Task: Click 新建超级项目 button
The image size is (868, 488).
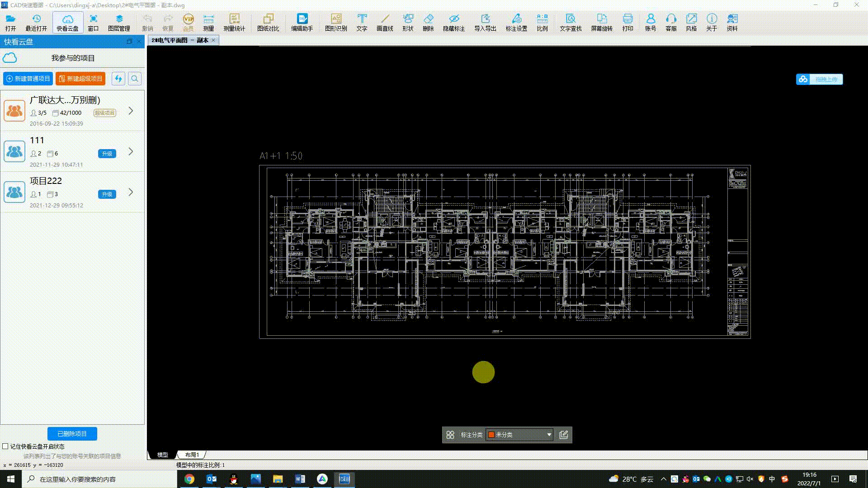Action: click(x=80, y=79)
